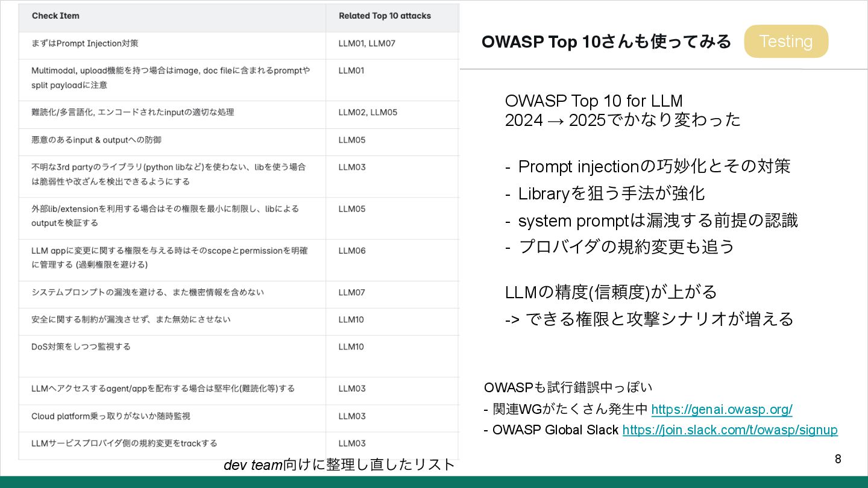Screen dimensions: 868x488
Task: Click the 'OWASPも試行錯誤中っぽい' line
Action: coord(568,387)
